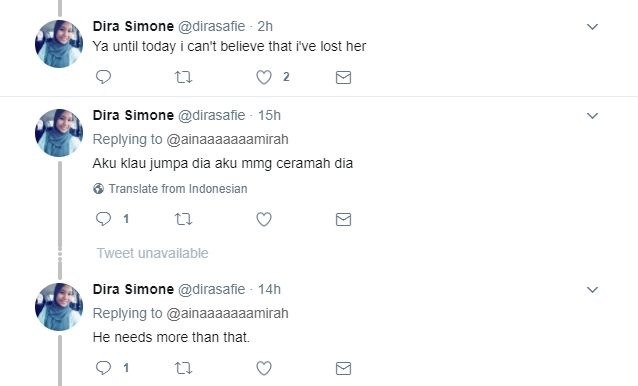The height and width of the screenshot is (386, 638).
Task: Retweet 'He needs more than that.' tweet
Action: [x=184, y=368]
